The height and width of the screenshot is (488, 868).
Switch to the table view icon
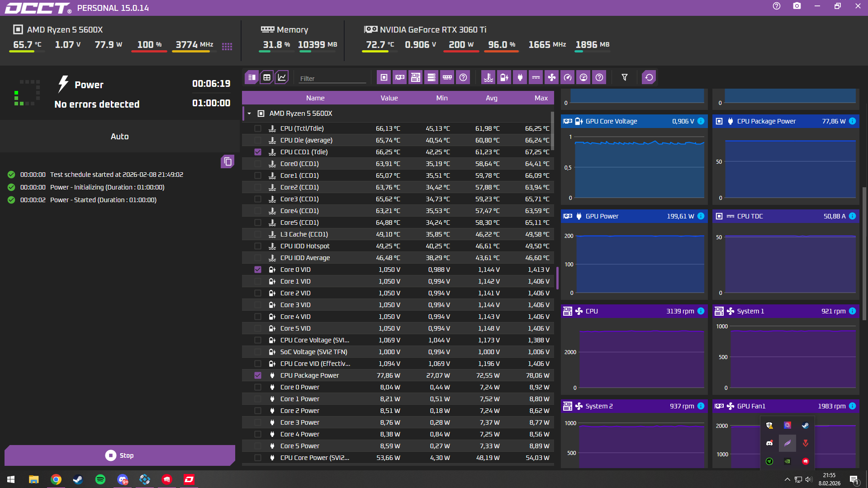point(267,77)
